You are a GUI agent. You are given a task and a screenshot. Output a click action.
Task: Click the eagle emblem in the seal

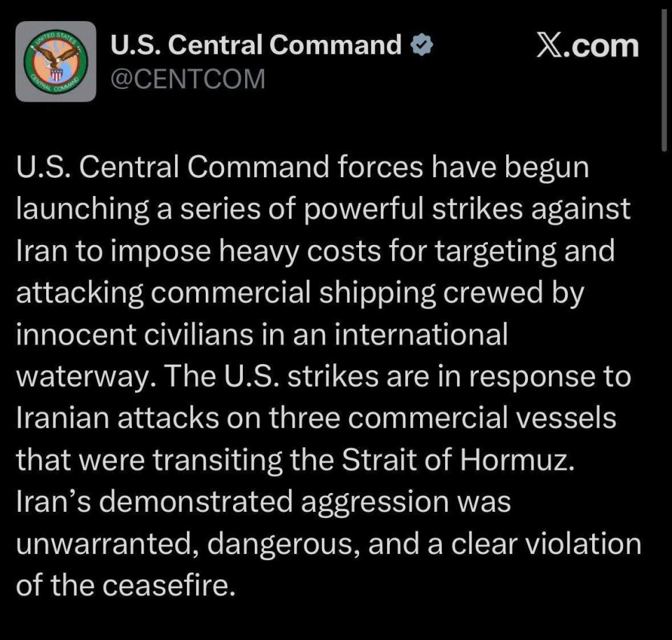click(56, 57)
